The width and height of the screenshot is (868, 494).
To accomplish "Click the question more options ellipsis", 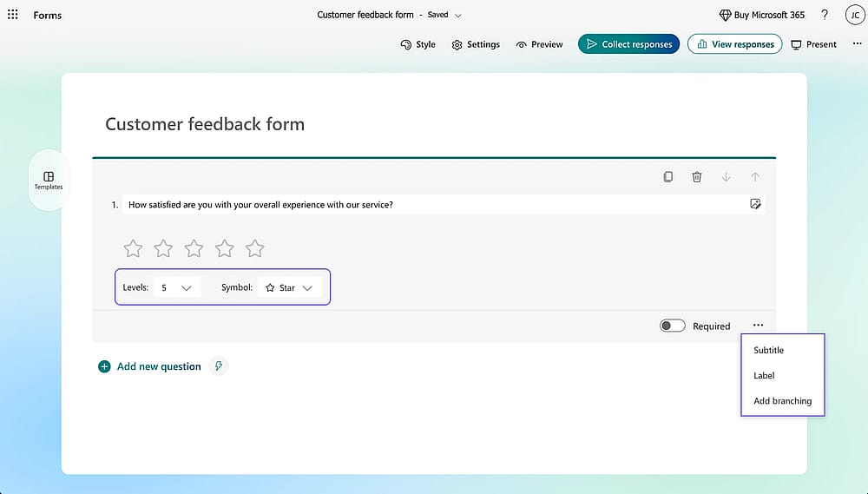I will [x=759, y=325].
